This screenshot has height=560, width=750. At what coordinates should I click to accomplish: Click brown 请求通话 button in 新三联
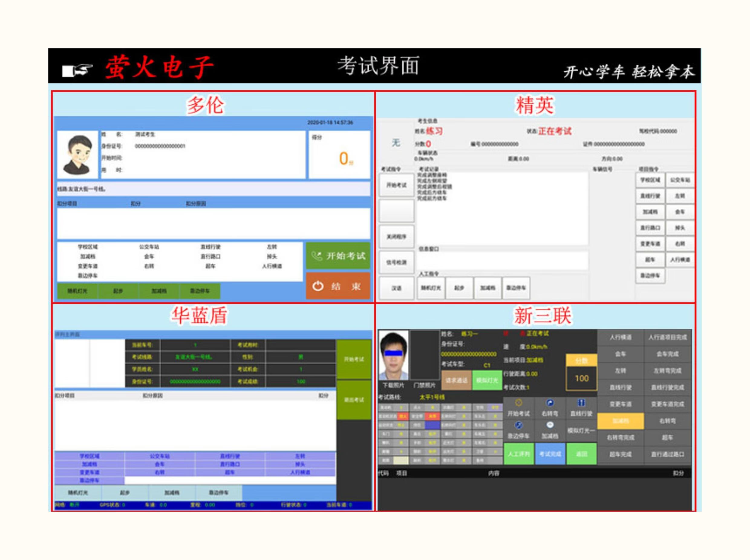point(456,380)
